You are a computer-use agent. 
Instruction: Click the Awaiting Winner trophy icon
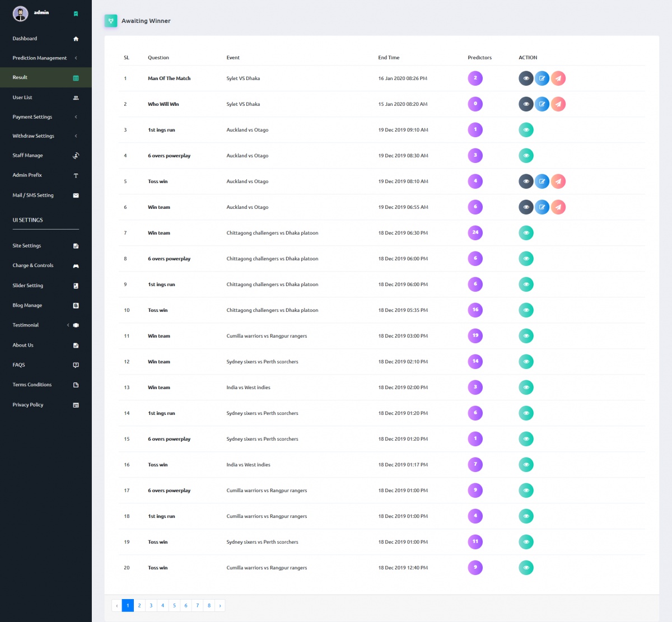pyautogui.click(x=111, y=21)
